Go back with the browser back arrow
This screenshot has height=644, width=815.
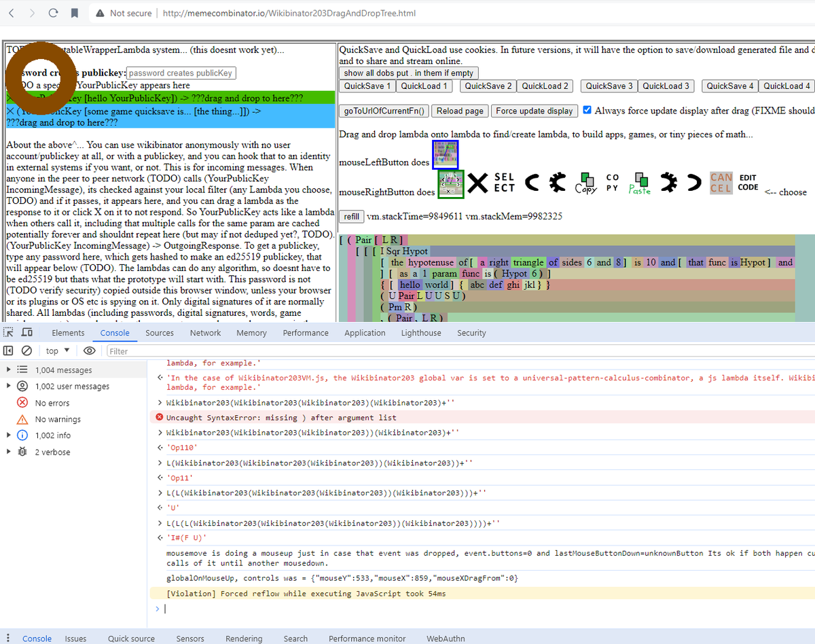12,13
